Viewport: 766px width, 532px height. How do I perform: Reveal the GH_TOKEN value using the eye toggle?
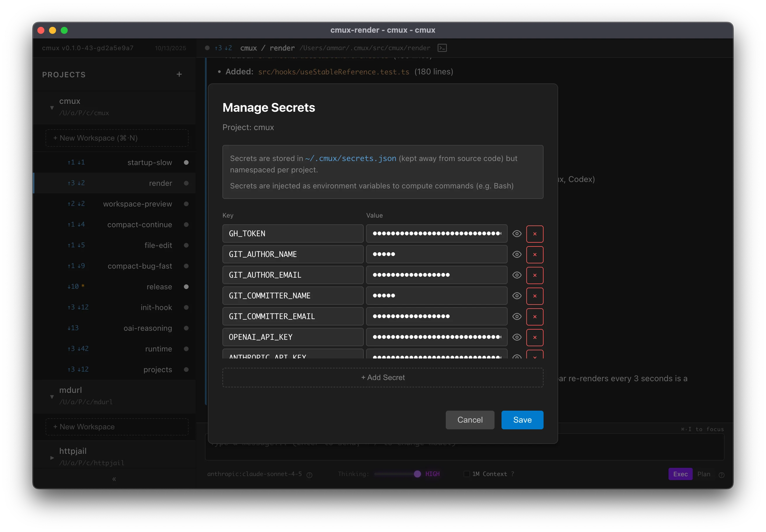(x=517, y=234)
